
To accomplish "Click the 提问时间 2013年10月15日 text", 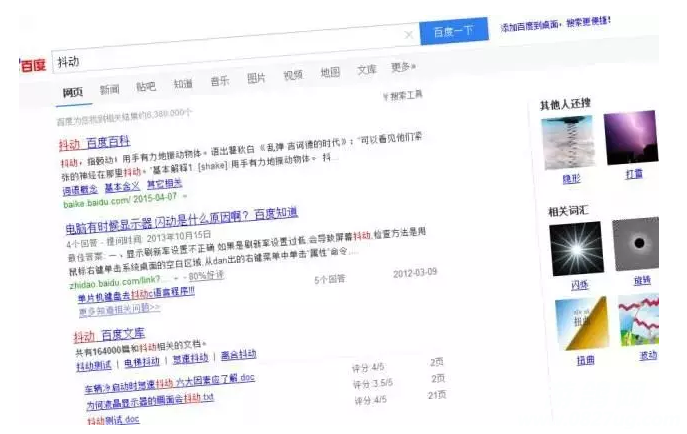I will pos(159,238).
